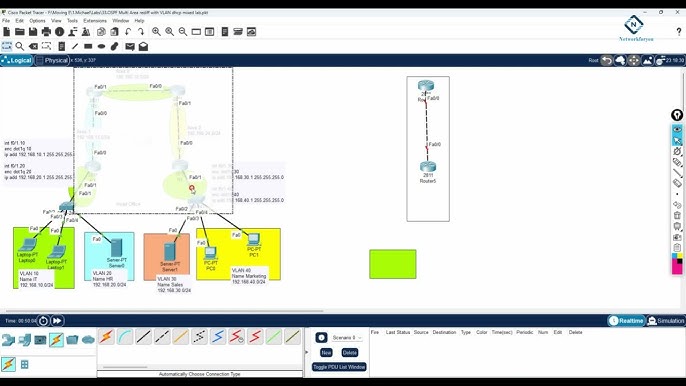The image size is (686, 386).
Task: Pick the automatic connection lightning cable
Action: click(106, 337)
